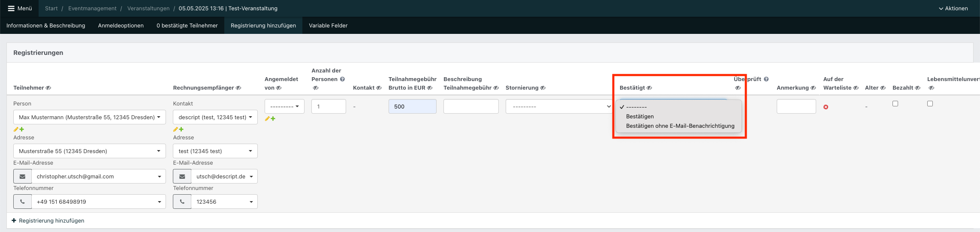The height and width of the screenshot is (232, 980).
Task: Expand the Person dropdown with Max Mustermann
Action: point(89,117)
